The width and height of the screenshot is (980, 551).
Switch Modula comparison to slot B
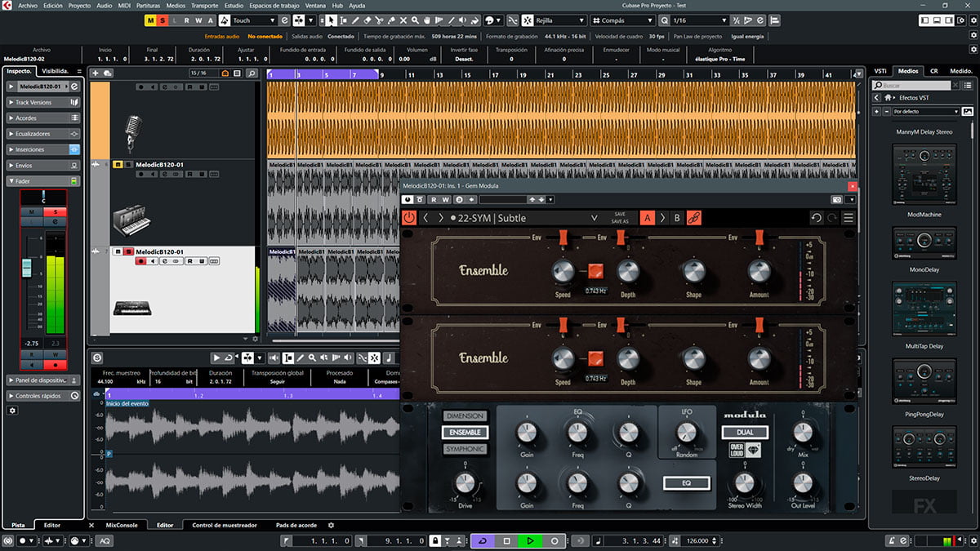click(677, 218)
